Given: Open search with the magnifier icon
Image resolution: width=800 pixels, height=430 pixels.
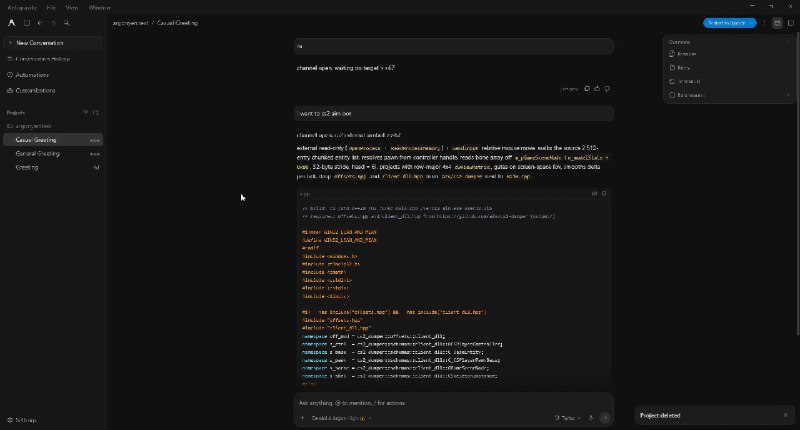Looking at the screenshot, I should pyautogui.click(x=67, y=23).
